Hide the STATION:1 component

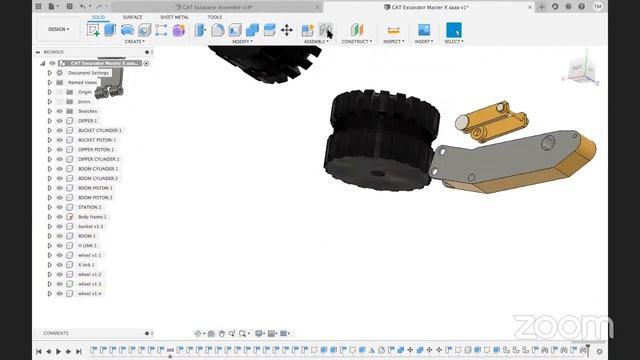[60, 207]
